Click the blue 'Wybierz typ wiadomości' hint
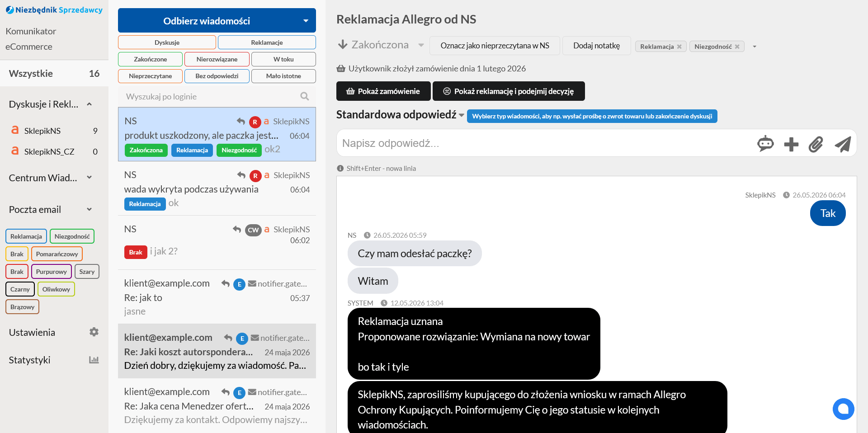This screenshot has width=868, height=433. [x=592, y=116]
